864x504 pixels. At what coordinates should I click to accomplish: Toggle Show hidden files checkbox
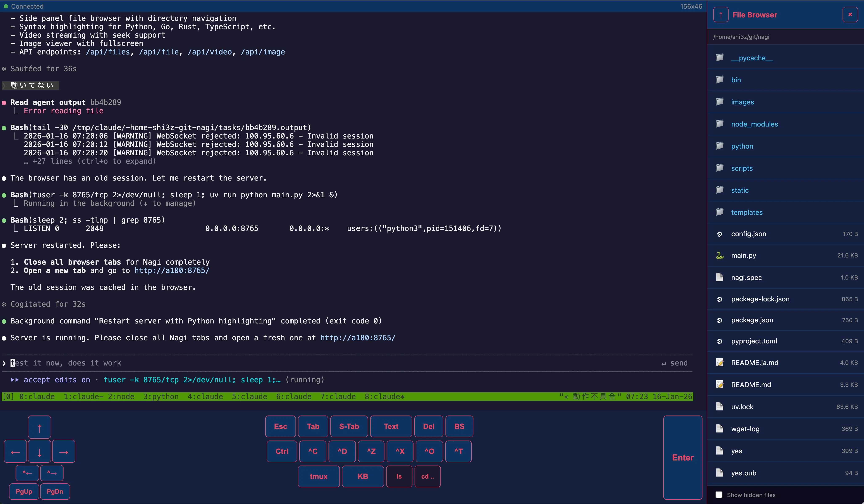(x=719, y=495)
